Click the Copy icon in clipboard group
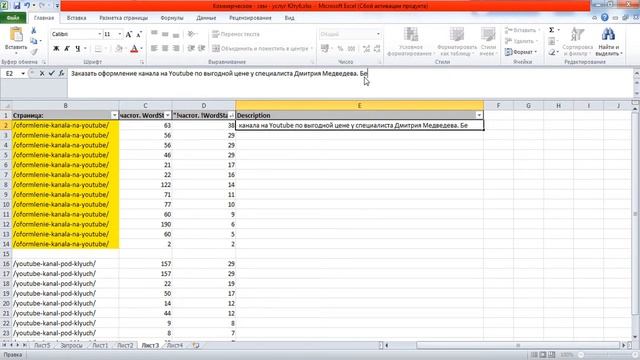The image size is (640, 360). pos(33,41)
